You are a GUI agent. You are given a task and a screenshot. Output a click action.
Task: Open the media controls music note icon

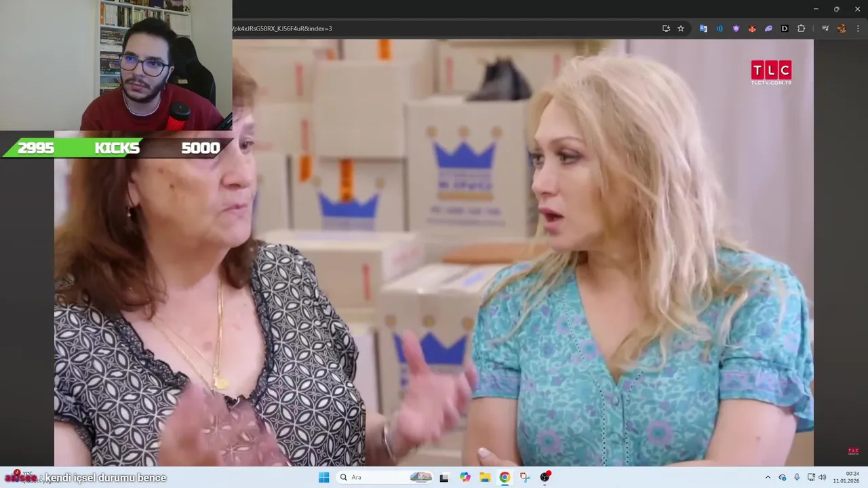click(x=825, y=28)
